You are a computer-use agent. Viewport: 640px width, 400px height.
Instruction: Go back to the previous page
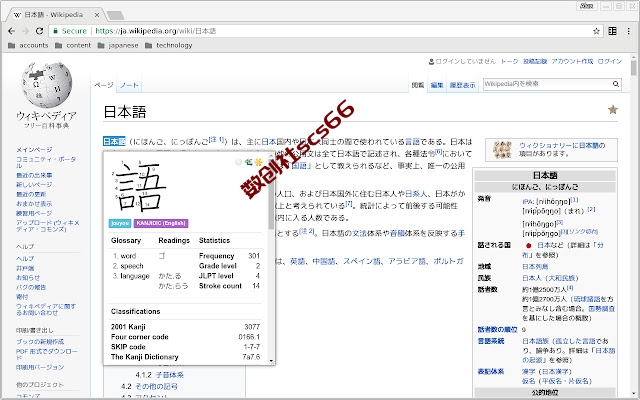(11, 31)
